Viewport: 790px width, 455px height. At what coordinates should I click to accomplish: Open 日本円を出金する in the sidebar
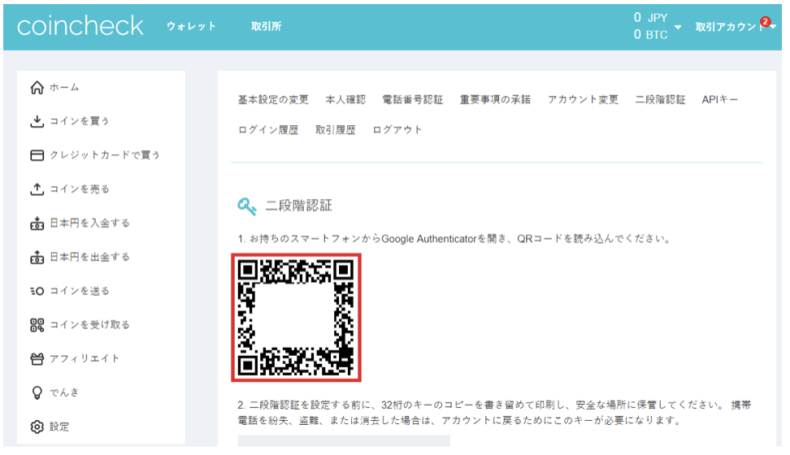click(x=89, y=257)
